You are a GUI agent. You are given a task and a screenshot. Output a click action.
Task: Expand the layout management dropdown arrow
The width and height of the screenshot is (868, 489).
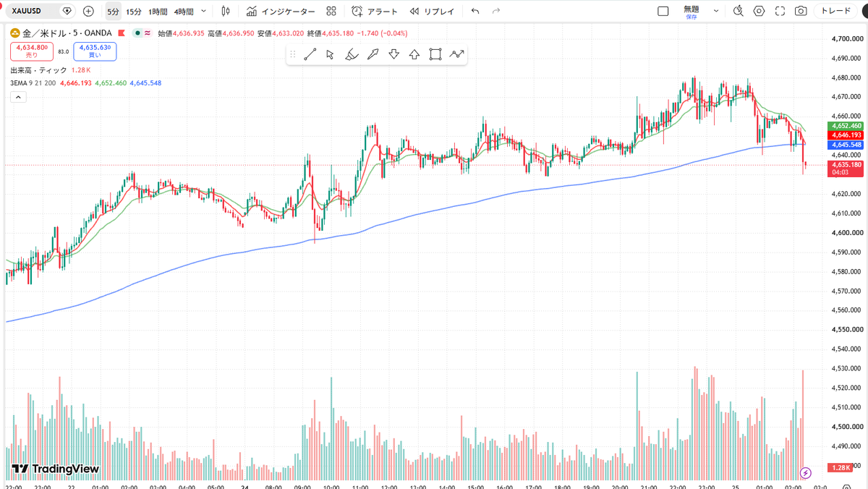pos(716,12)
